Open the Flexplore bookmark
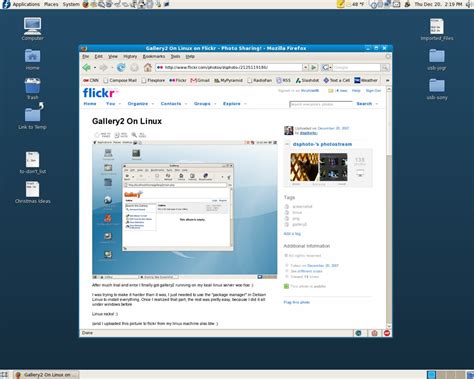The width and height of the screenshot is (474, 379). [x=153, y=80]
